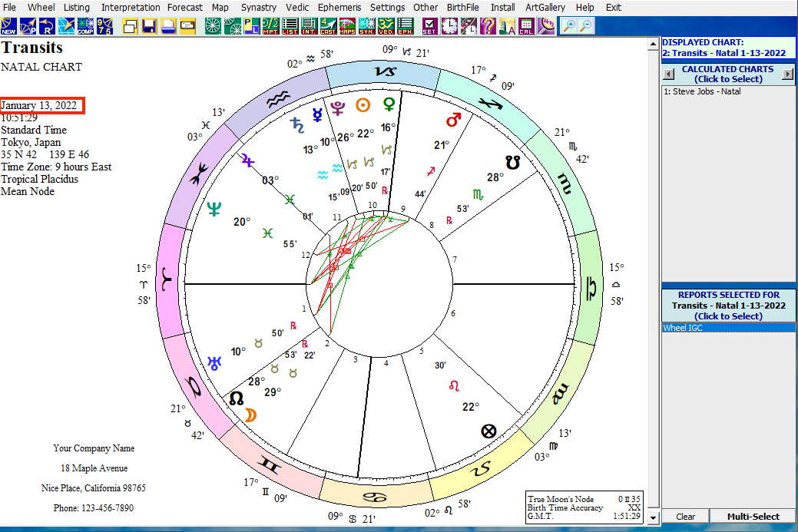Click the copy windows icon
Viewport: 798px width, 532px height.
point(130,26)
